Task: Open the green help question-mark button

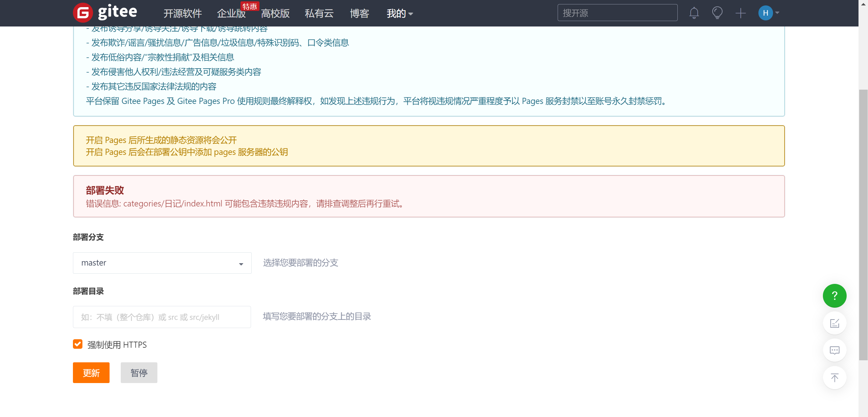Action: coord(834,295)
